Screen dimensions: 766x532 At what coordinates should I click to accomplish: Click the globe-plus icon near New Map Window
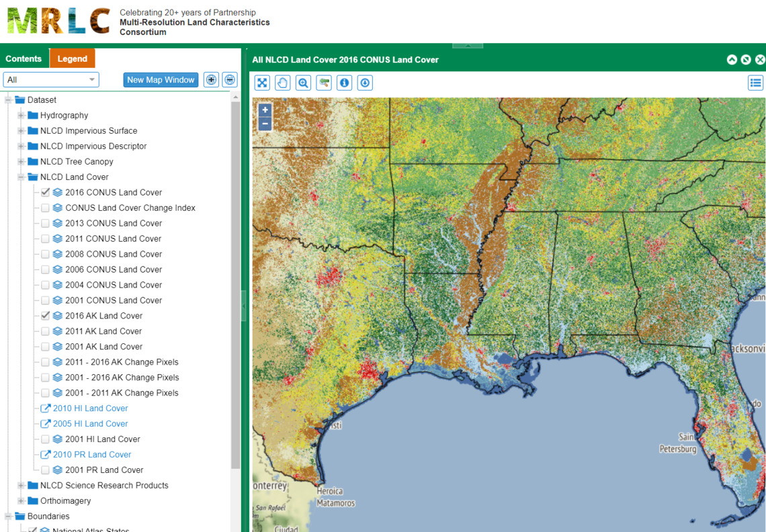211,79
